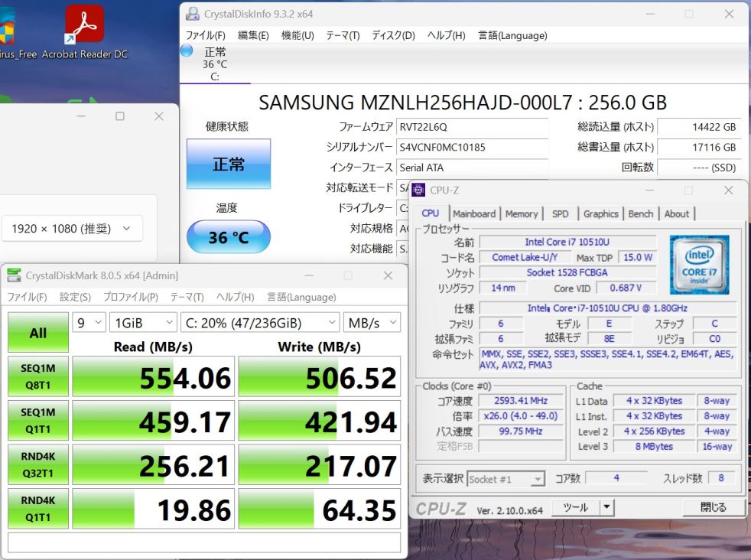Image resolution: width=751 pixels, height=560 pixels.
Task: Open the テーマ(T) menu in CrystalDiskMark
Action: pyautogui.click(x=187, y=297)
